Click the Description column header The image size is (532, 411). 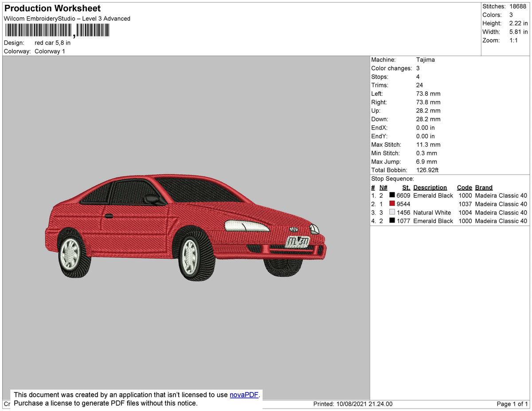[x=430, y=188]
